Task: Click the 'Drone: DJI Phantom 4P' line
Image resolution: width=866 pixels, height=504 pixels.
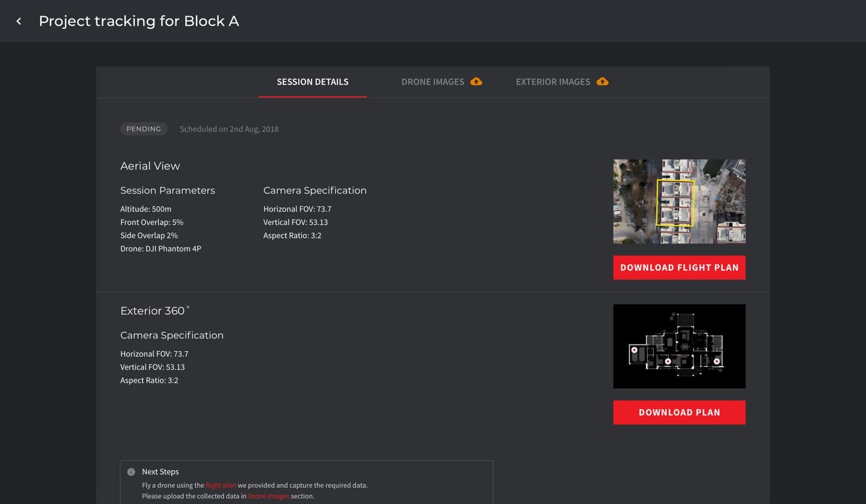Action: tap(161, 249)
